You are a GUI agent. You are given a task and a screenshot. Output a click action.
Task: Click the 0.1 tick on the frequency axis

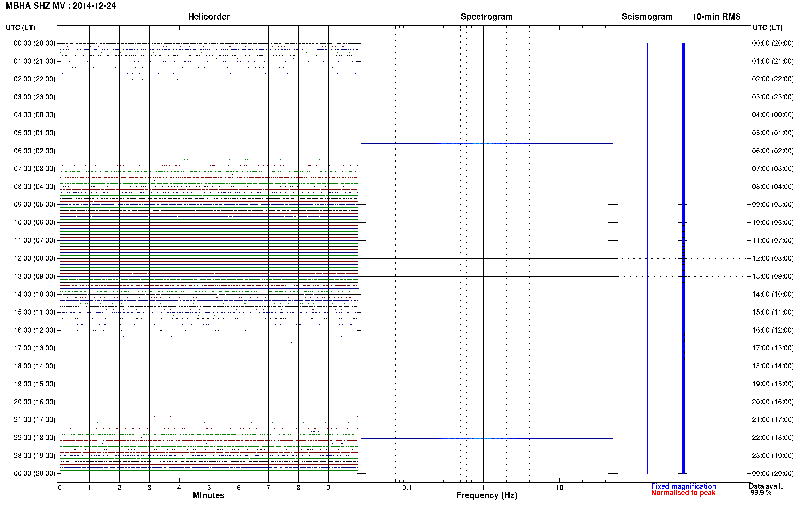[x=407, y=488]
